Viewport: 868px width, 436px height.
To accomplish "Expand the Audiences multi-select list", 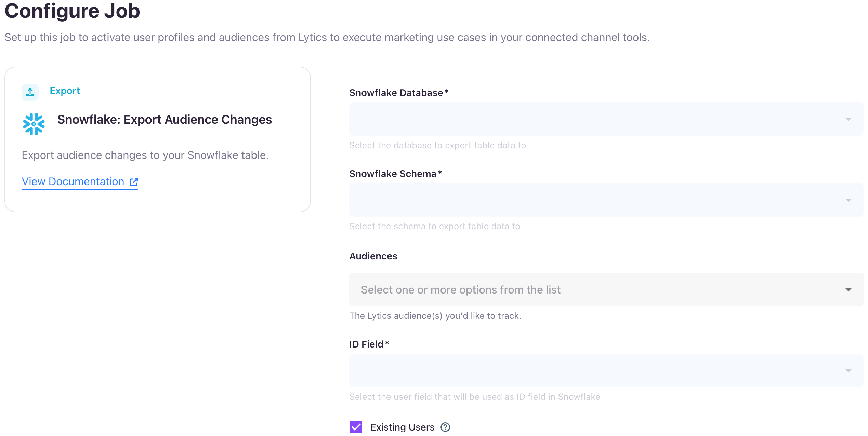I will tap(606, 289).
